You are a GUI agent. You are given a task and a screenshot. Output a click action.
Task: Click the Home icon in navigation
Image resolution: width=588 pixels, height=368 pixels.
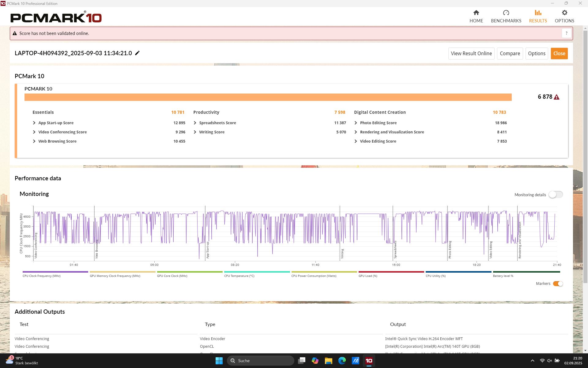[x=476, y=13]
